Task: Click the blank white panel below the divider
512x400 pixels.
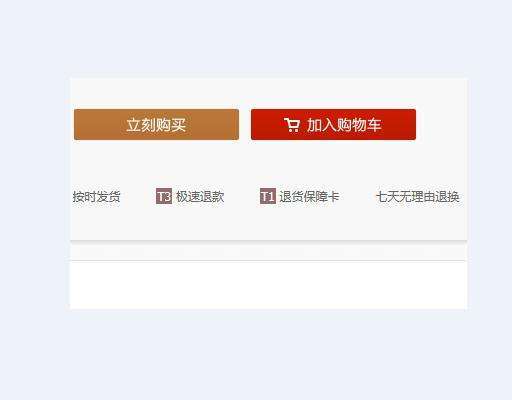Action: coord(268,285)
